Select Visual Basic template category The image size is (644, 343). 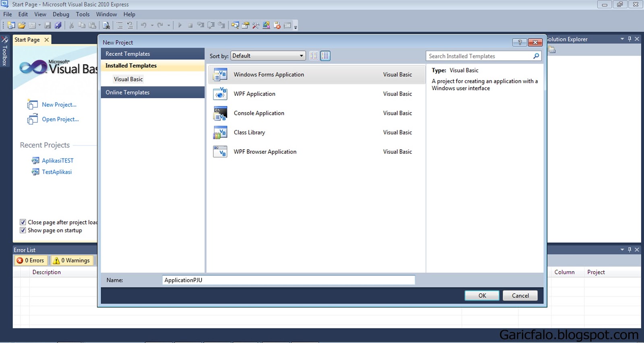128,79
